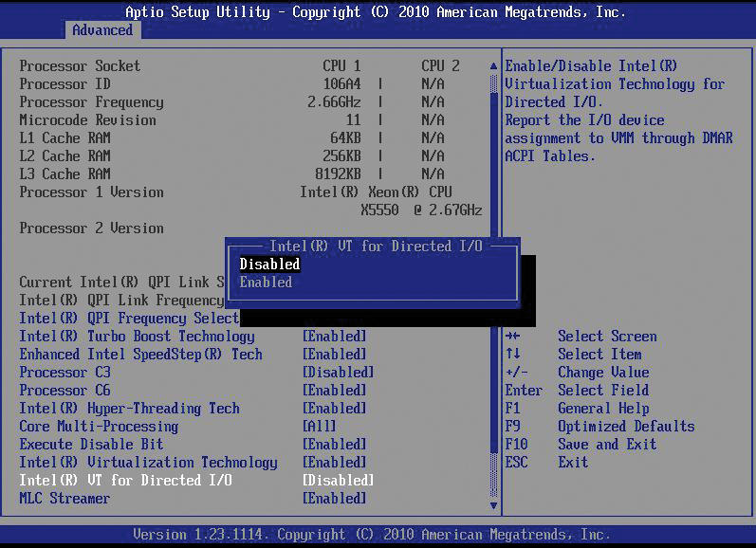
Task: Click the scrollbar up arrow
Action: tap(493, 66)
